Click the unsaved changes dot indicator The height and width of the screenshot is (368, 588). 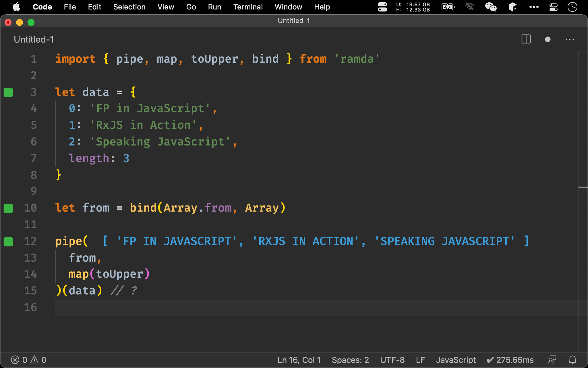point(548,39)
